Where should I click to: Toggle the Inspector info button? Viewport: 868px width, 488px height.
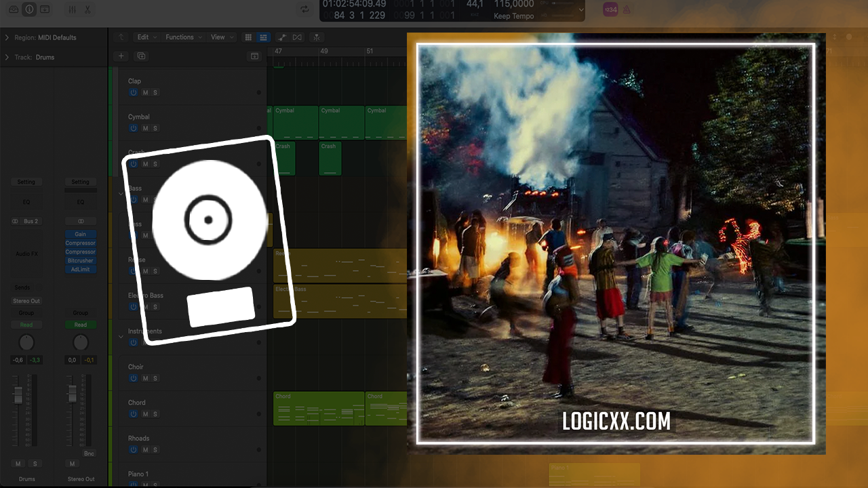(x=29, y=9)
